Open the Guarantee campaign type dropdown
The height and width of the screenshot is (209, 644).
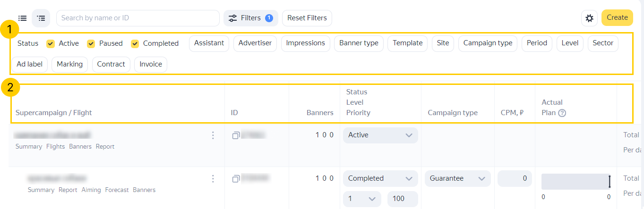[457, 178]
